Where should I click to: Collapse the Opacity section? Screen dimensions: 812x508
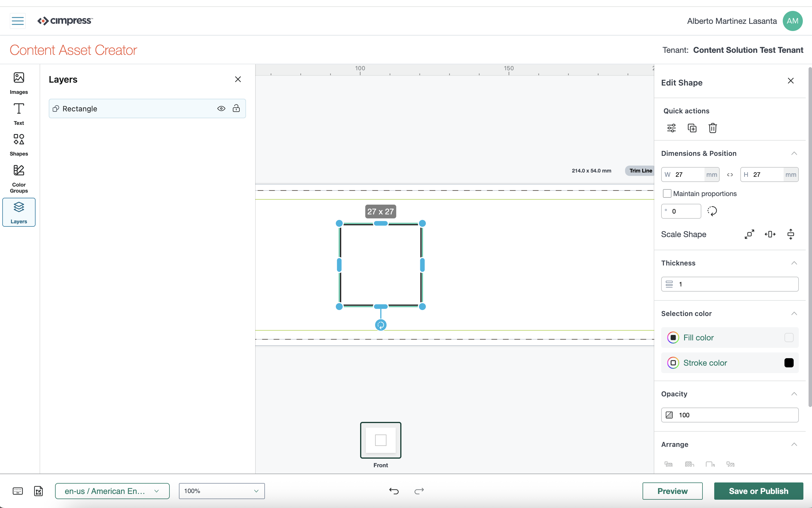point(794,394)
